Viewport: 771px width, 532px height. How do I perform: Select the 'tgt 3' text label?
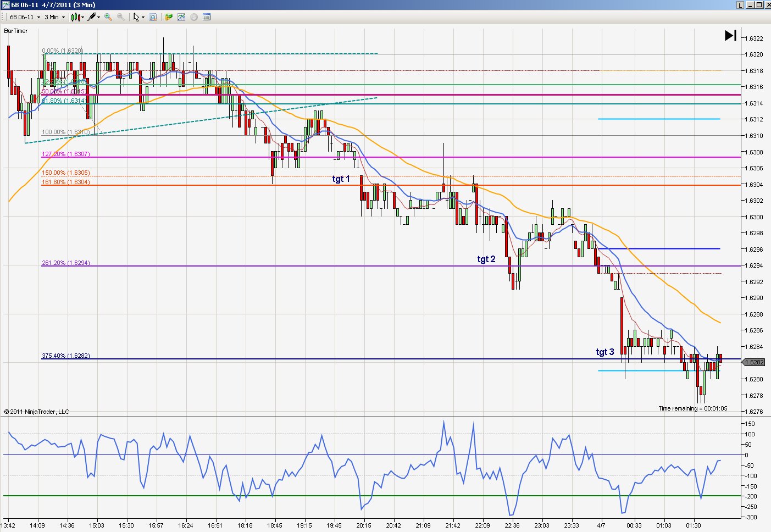point(605,352)
